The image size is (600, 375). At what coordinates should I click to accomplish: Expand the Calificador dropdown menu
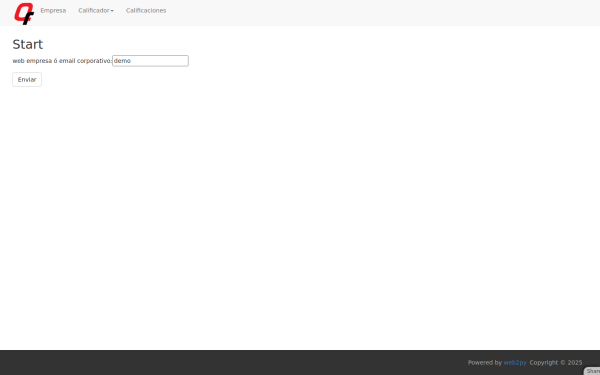tap(96, 11)
